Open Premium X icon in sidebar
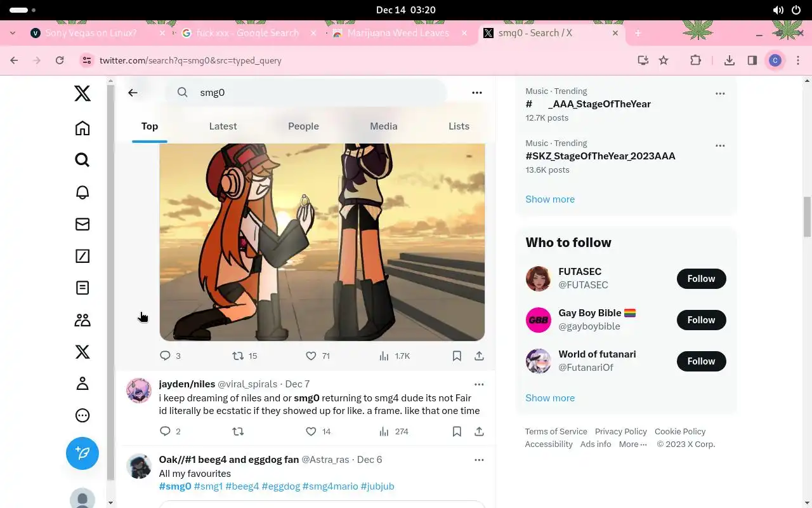The width and height of the screenshot is (812, 508). pyautogui.click(x=82, y=352)
